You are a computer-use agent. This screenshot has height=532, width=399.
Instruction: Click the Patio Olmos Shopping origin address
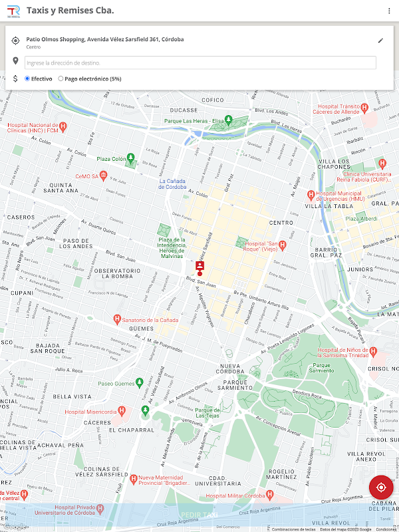pyautogui.click(x=105, y=39)
